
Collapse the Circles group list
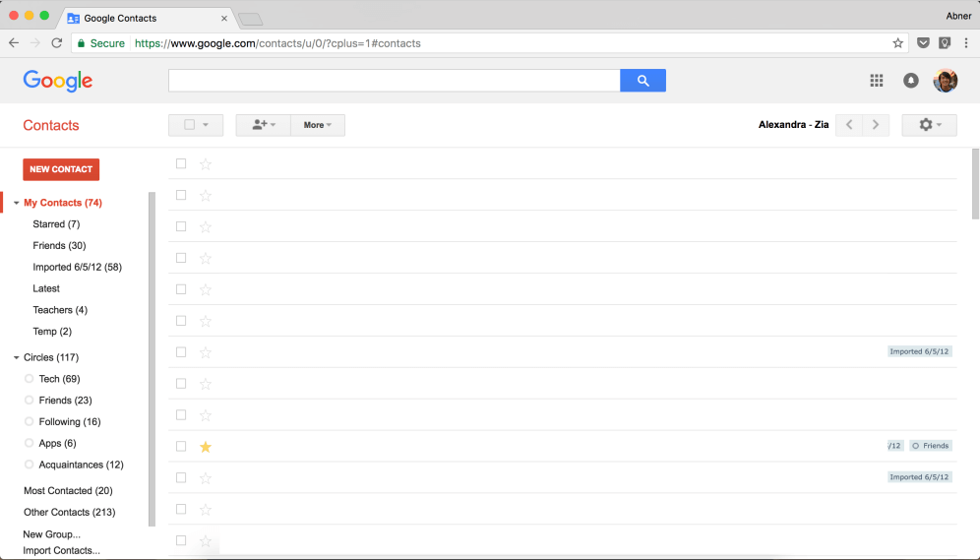tap(17, 358)
